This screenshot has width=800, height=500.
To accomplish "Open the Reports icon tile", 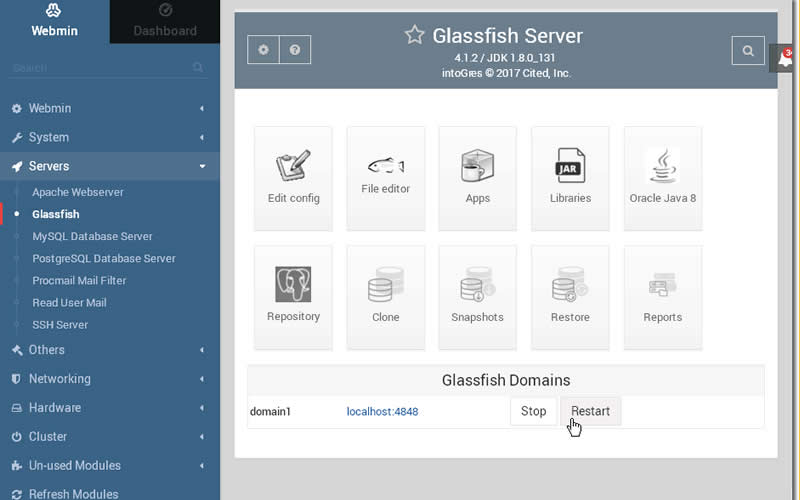I will pyautogui.click(x=663, y=297).
